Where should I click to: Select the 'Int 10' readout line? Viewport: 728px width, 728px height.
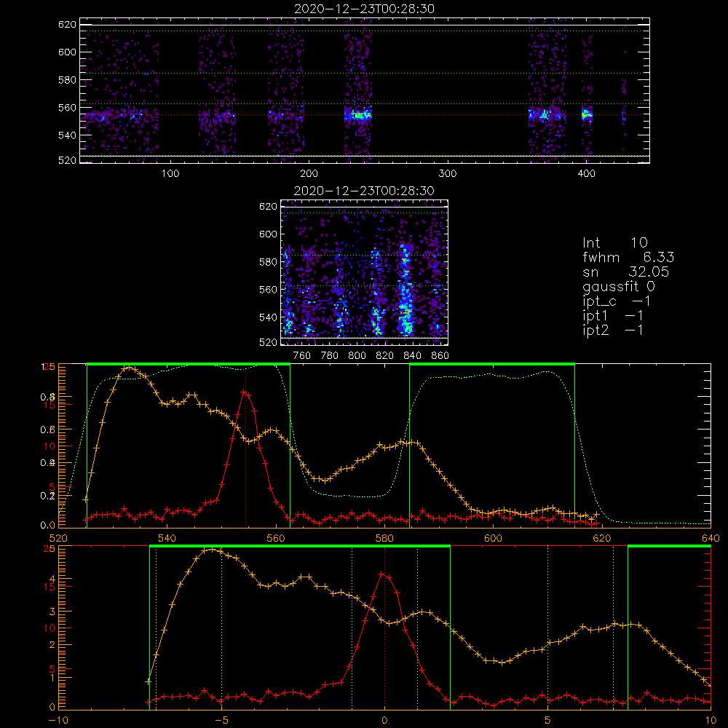(615, 242)
